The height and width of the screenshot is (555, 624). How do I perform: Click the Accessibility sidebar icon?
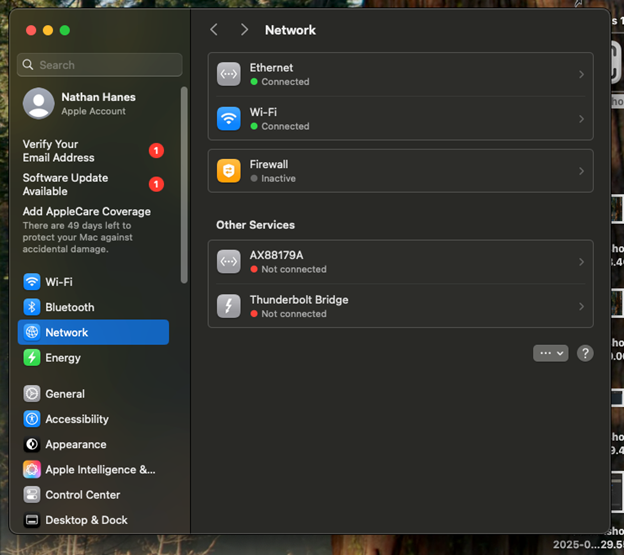point(32,419)
